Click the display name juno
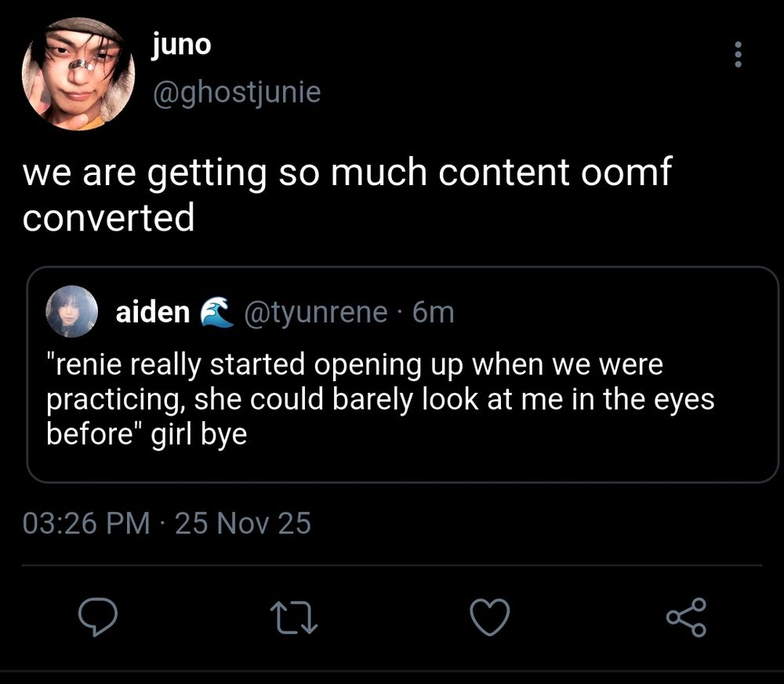Screen dimensions: 784x684 pos(182,45)
